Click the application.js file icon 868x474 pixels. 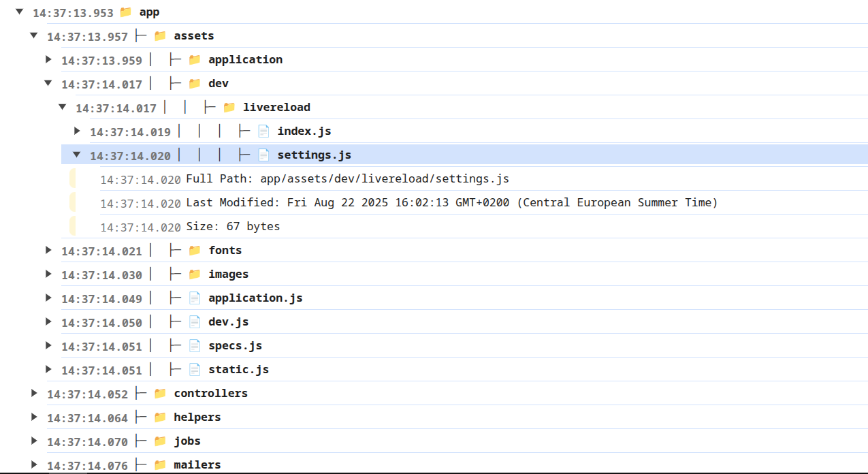tap(195, 298)
